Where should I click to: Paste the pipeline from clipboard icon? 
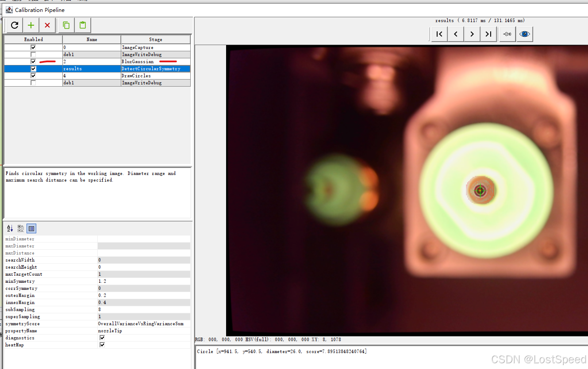pos(83,25)
